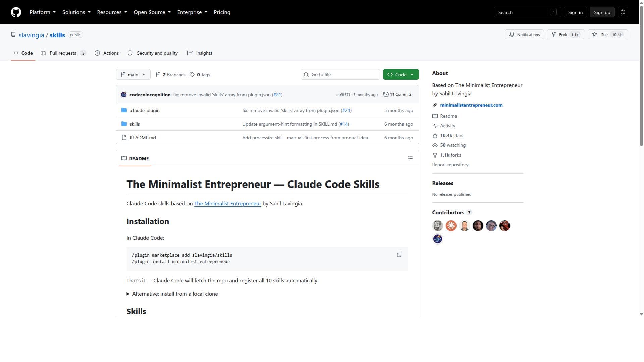Click the .claude-plugin folder icon
644x362 pixels.
[x=124, y=110]
